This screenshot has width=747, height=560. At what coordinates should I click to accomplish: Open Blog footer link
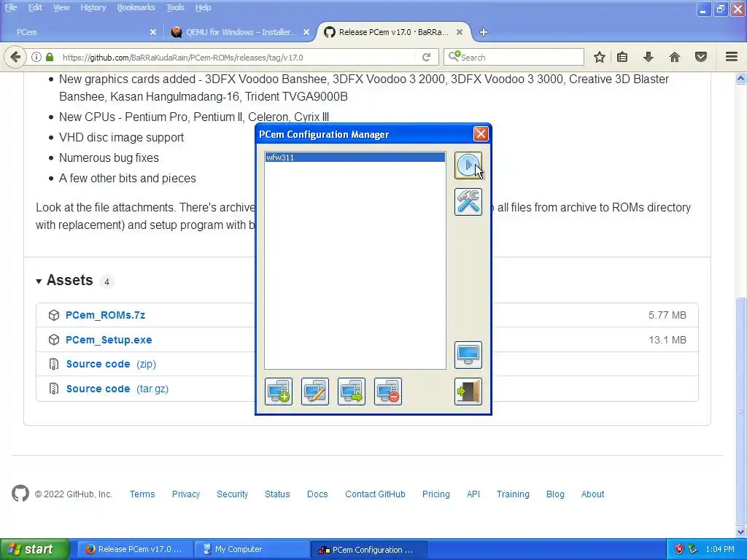point(555,494)
